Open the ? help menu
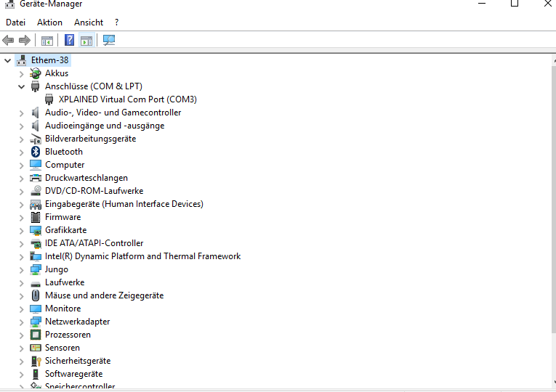This screenshot has width=556, height=392. point(117,23)
